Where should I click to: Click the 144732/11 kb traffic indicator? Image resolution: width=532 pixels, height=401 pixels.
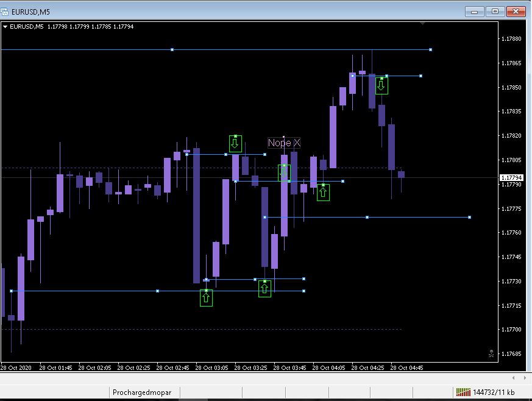(x=494, y=392)
